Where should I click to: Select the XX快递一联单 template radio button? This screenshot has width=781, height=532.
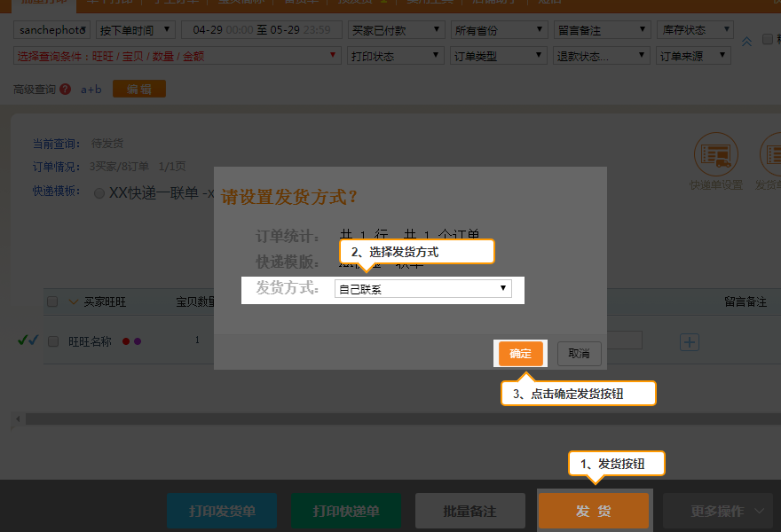(99, 193)
